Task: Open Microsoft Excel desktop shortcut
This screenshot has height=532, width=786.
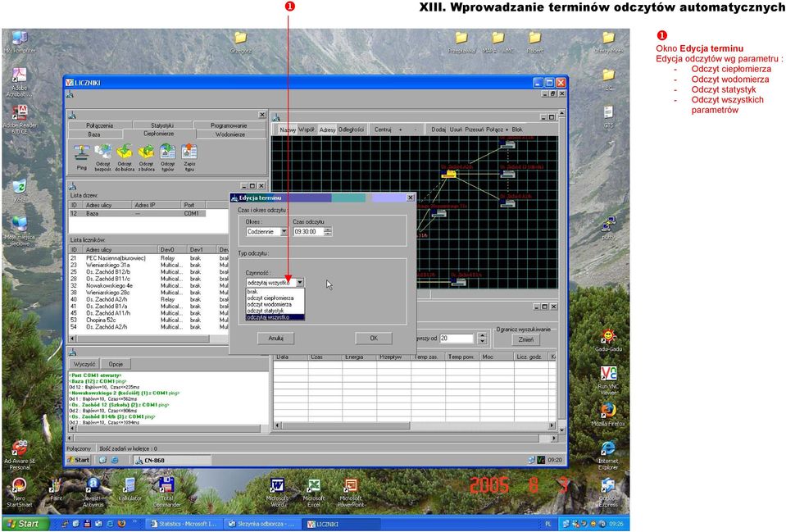Action: coord(314,493)
